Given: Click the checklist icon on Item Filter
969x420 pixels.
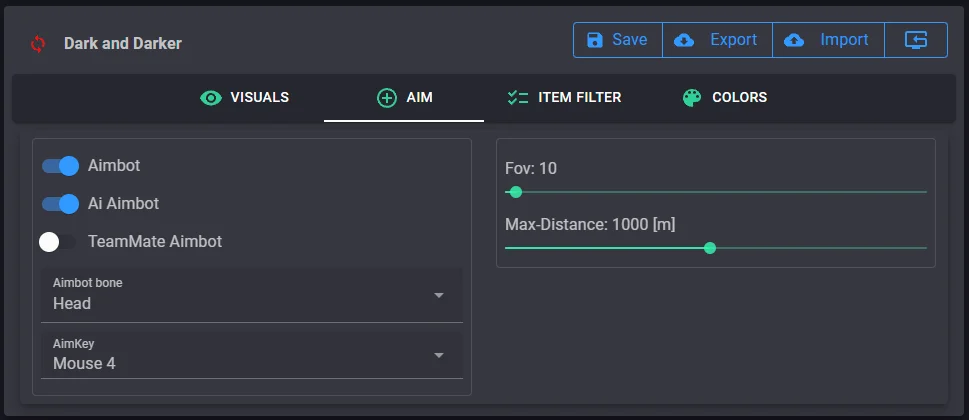Looking at the screenshot, I should [x=517, y=98].
